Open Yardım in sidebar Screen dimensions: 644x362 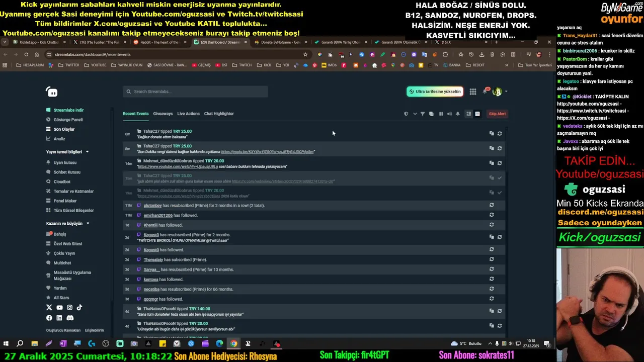click(x=56, y=288)
